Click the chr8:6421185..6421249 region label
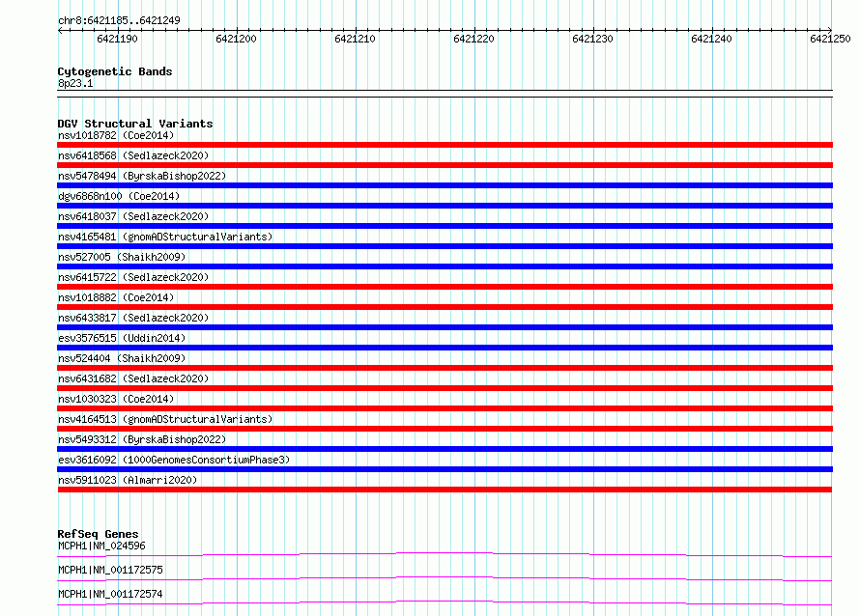860x616 pixels. [119, 20]
